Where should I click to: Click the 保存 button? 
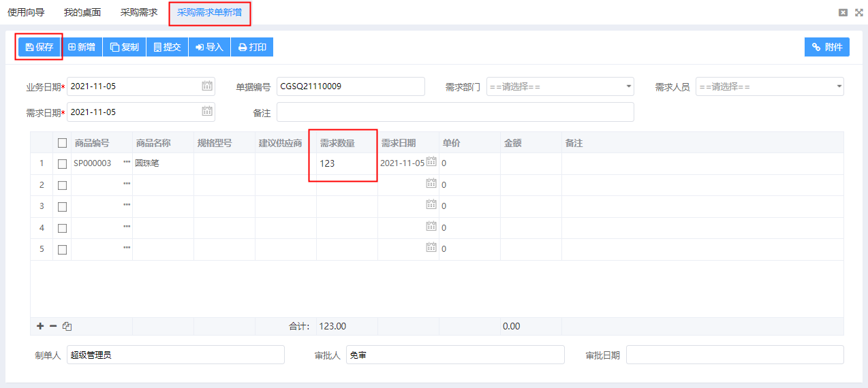coord(40,47)
